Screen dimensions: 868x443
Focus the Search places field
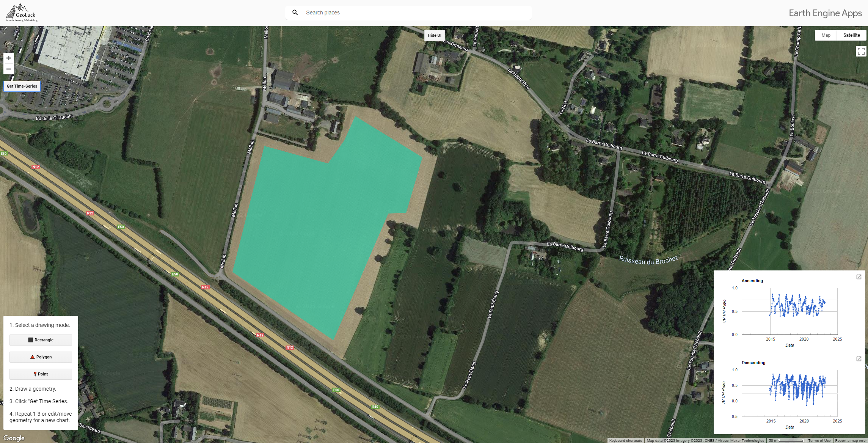pyautogui.click(x=408, y=13)
